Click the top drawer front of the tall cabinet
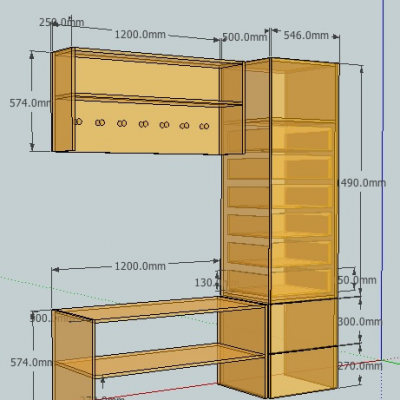Screen dimensions: 400x400 [279, 137]
